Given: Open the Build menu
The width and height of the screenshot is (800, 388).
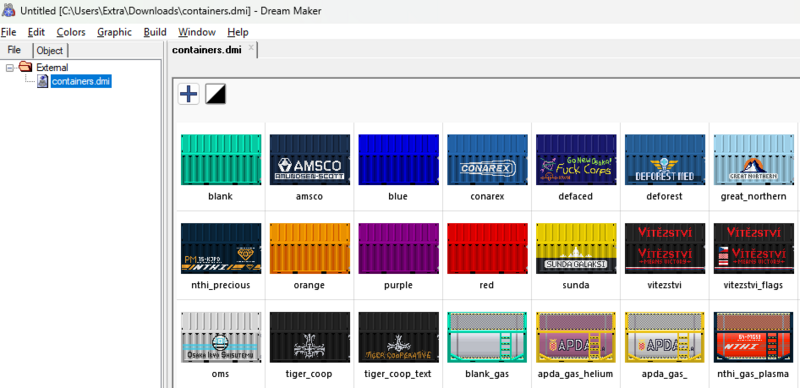Looking at the screenshot, I should (x=155, y=32).
